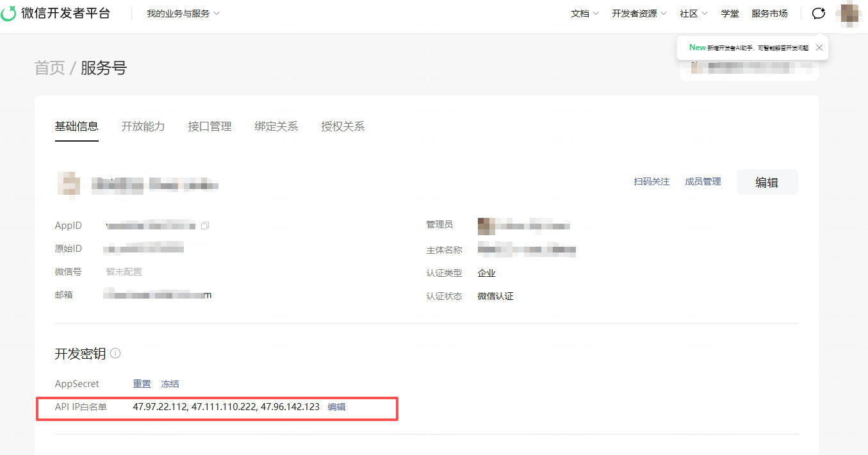Viewport: 868px width, 455px height.
Task: Expand the 文档 menu
Action: coord(585,13)
